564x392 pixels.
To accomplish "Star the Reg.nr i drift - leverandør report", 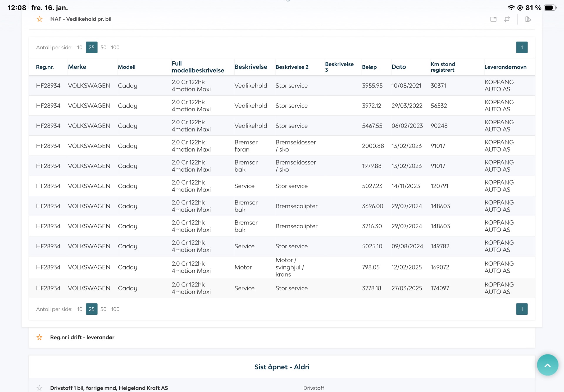I will point(39,337).
